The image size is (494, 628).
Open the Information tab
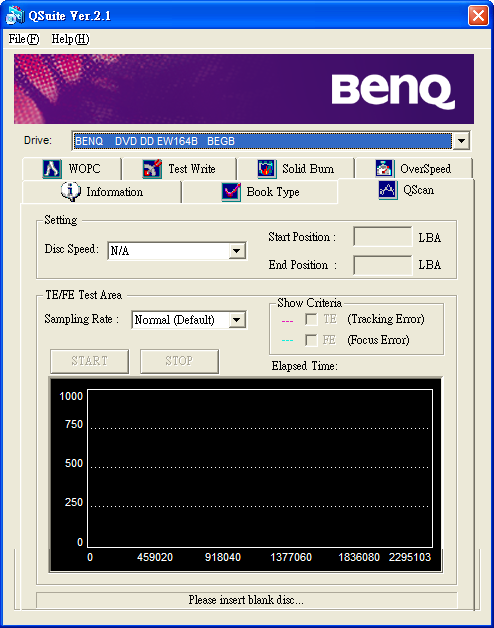coord(102,192)
